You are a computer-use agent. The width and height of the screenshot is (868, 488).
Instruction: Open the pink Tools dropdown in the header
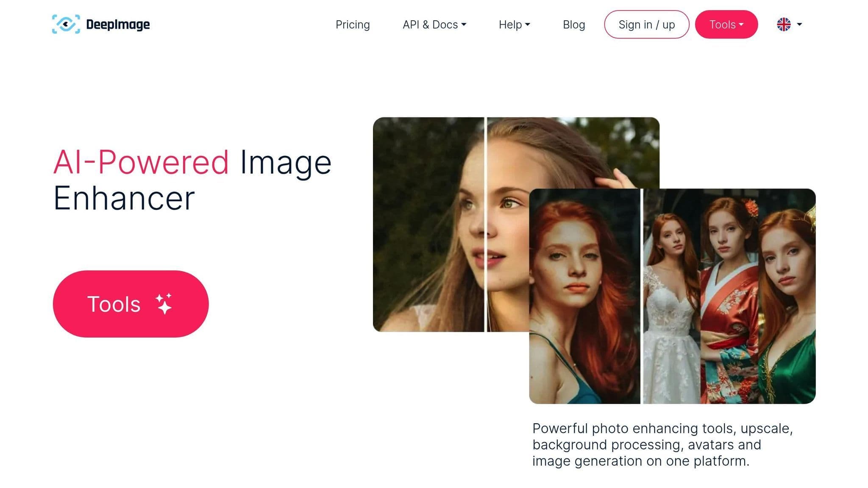tap(726, 24)
